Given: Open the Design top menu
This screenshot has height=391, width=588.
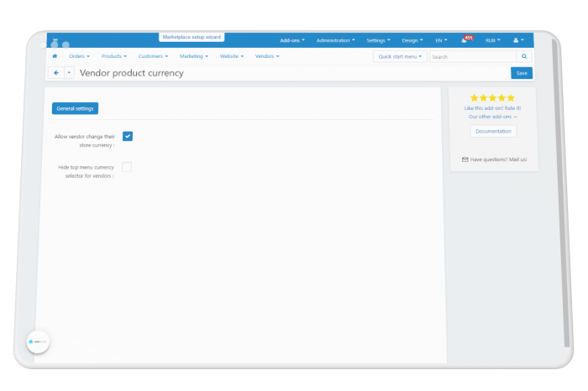Looking at the screenshot, I should [412, 40].
